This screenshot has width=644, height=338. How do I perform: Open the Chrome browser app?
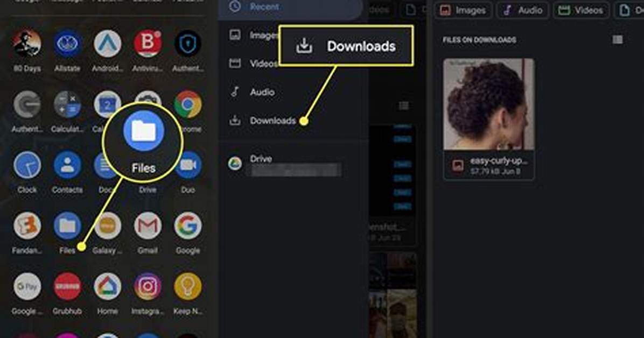point(188,104)
